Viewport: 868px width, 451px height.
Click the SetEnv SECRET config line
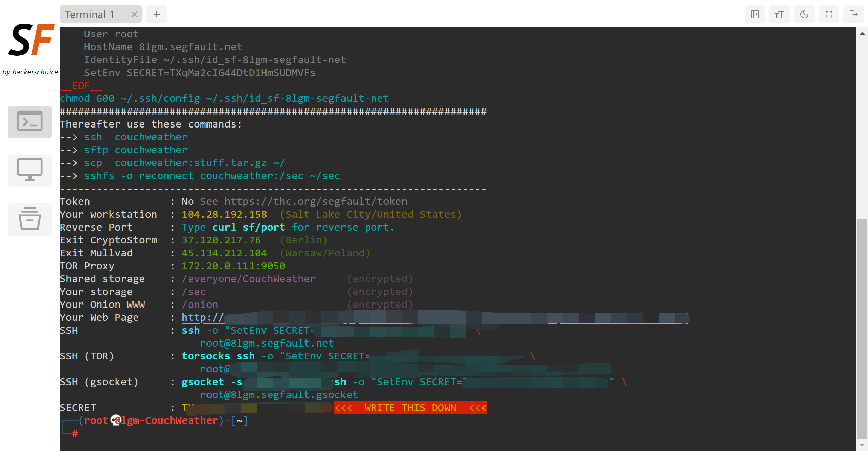200,73
